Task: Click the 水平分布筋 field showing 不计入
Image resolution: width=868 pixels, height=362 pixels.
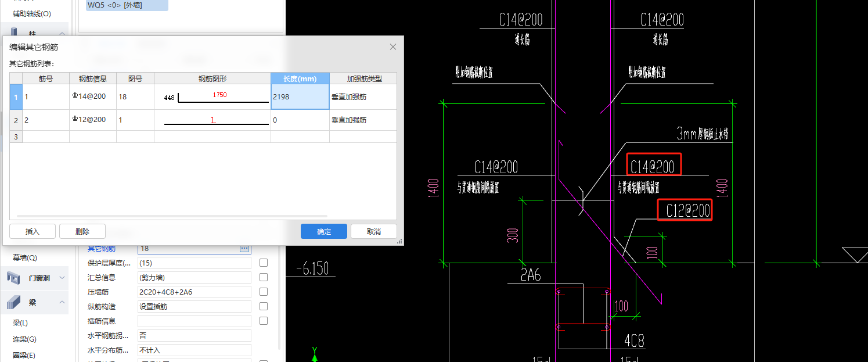Action: tap(195, 350)
